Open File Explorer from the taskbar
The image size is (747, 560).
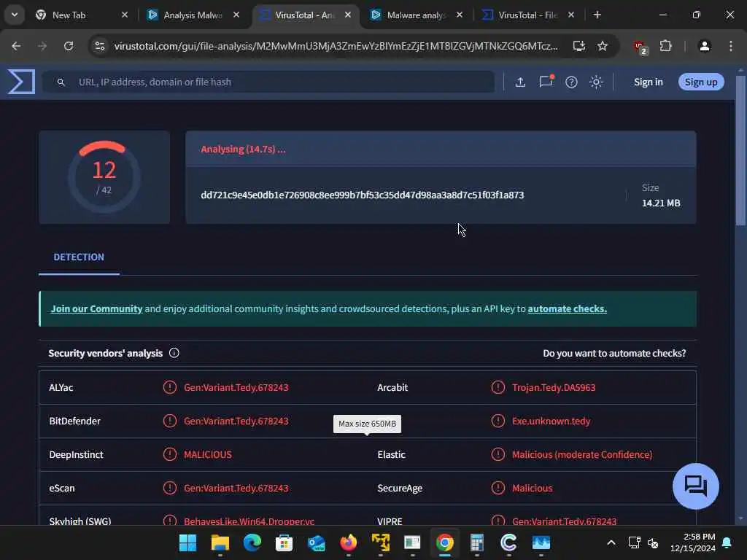[220, 542]
